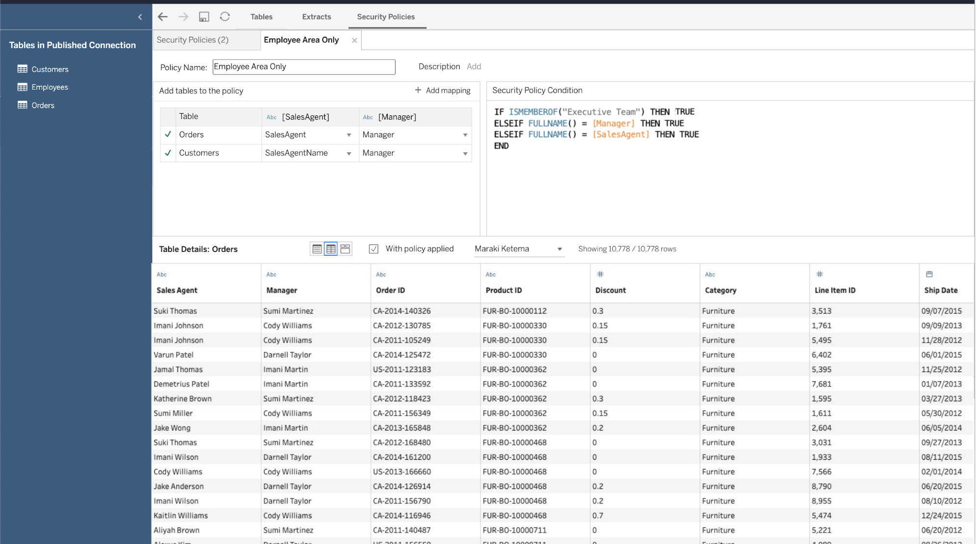This screenshot has width=980, height=544.
Task: Uncheck the Orders table row checkmark
Action: point(168,134)
